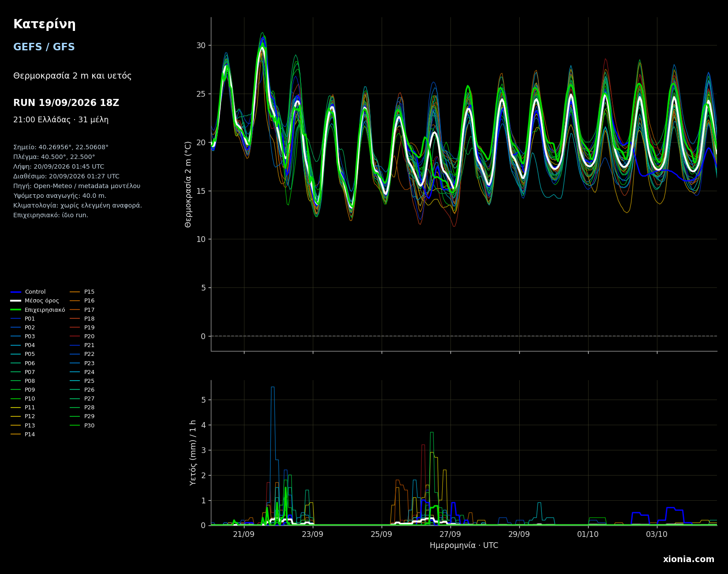The image size is (728, 574).
Task: Click the 03/10 date tick label
Action: click(657, 534)
